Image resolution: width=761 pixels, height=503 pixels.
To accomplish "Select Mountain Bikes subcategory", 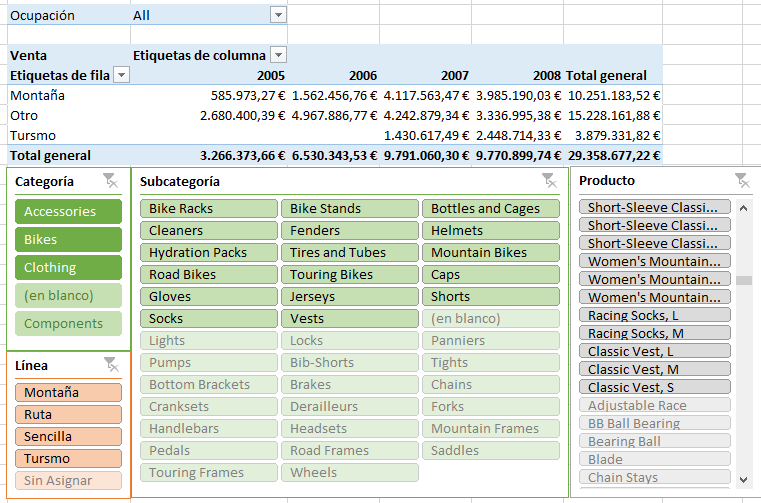I will point(491,252).
